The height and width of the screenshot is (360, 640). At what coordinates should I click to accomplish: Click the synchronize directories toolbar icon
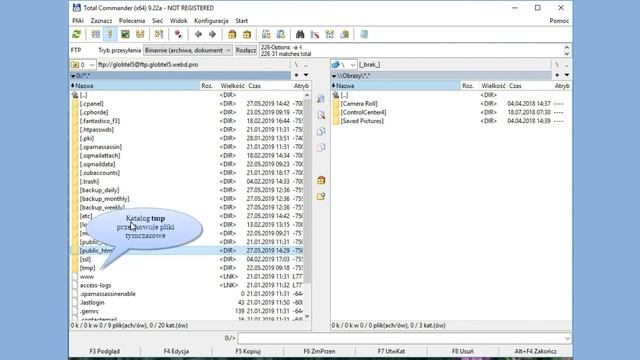(329, 34)
